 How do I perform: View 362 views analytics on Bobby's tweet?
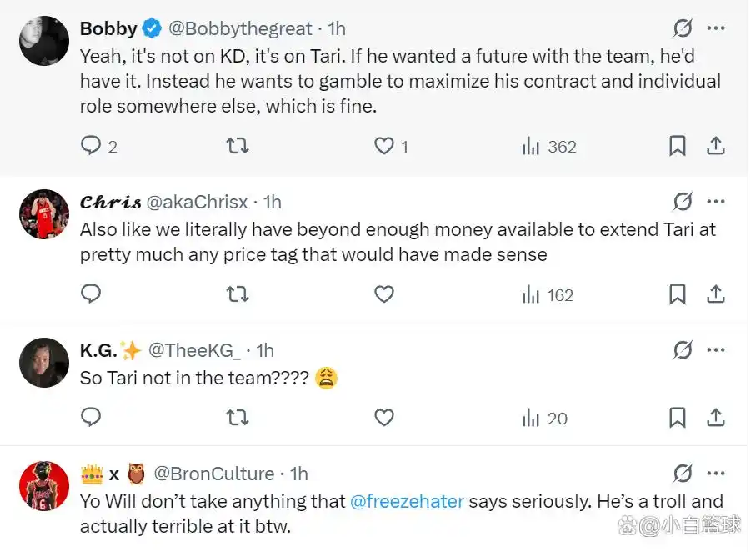point(549,146)
